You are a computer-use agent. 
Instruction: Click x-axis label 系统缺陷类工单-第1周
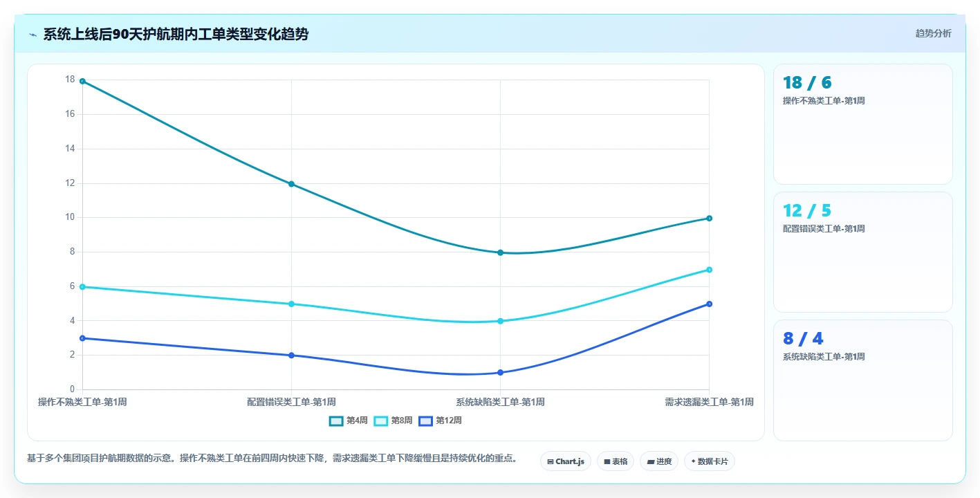point(500,402)
